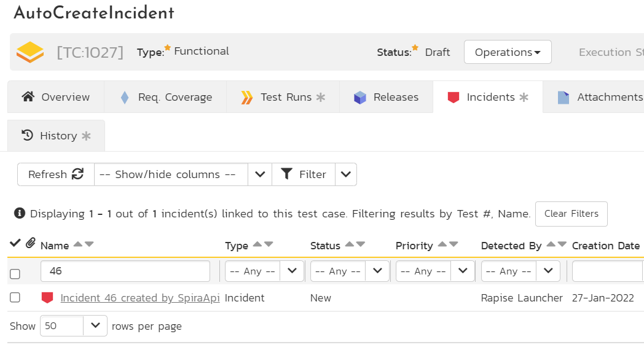
Task: Open Incident 46 created by SpiraApi link
Action: coord(139,298)
